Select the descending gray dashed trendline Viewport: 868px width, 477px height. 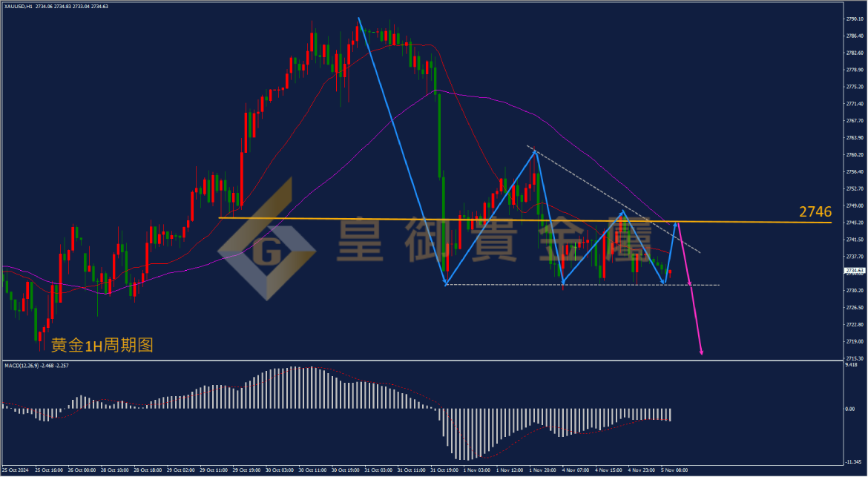point(614,200)
